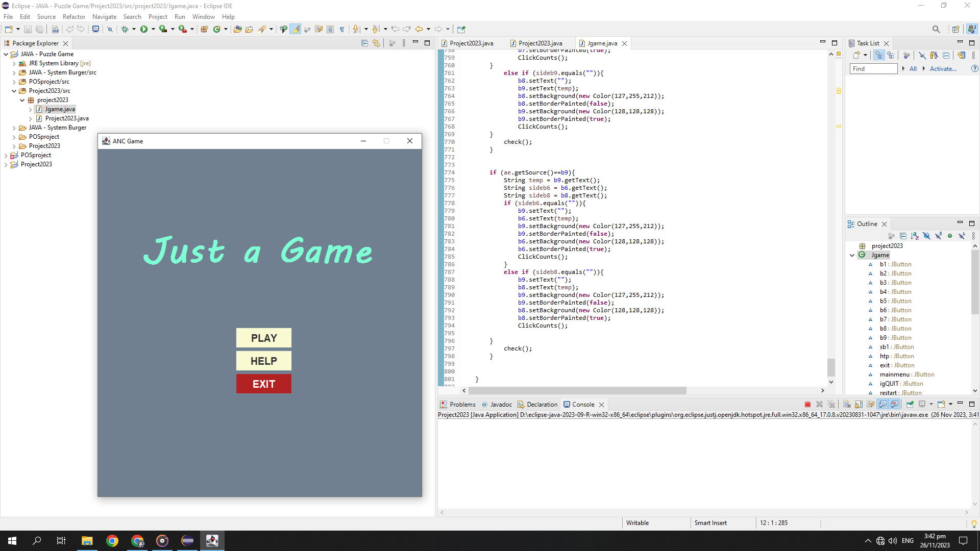Toggle Link with Editor in Package Explorer

(x=376, y=43)
